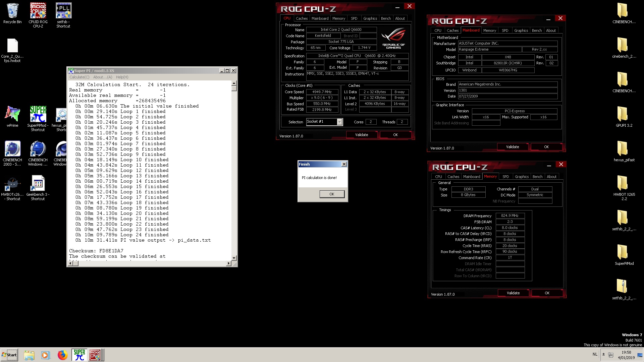The width and height of the screenshot is (644, 362).
Task: Select Memory tab in CPU window
Action: [x=339, y=18]
